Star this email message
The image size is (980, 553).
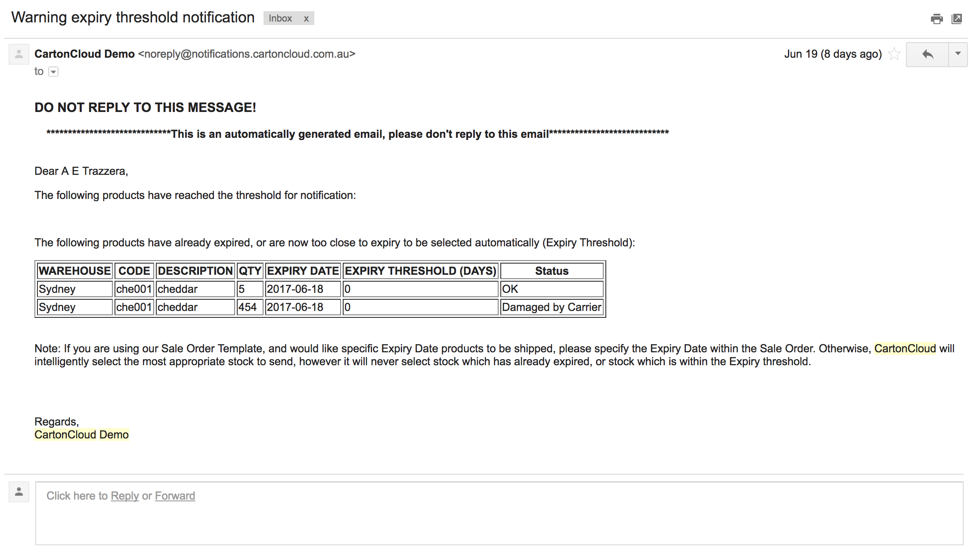click(894, 54)
